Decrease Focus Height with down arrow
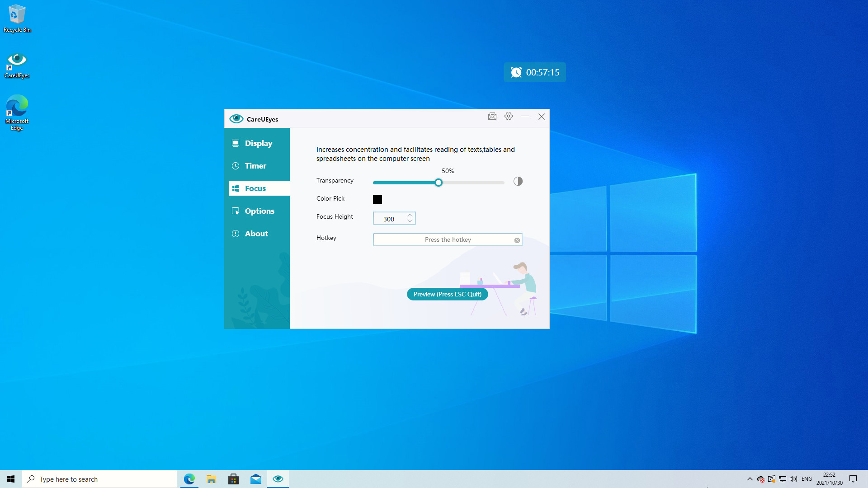Image resolution: width=868 pixels, height=488 pixels. pyautogui.click(x=410, y=221)
